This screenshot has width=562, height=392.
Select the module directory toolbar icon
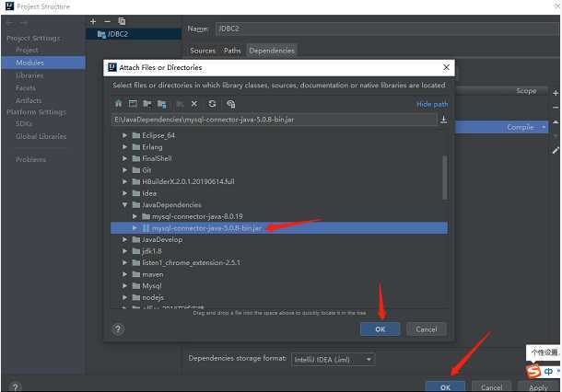coord(162,104)
